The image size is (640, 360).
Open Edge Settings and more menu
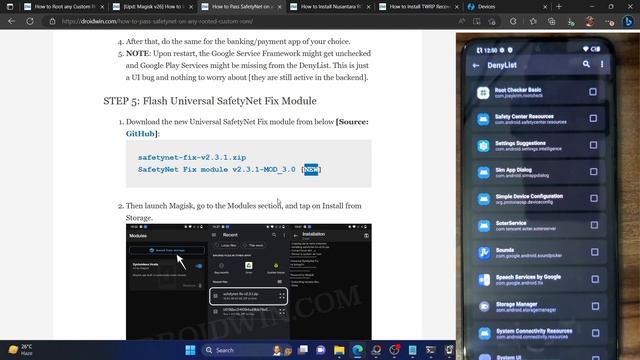pos(609,22)
